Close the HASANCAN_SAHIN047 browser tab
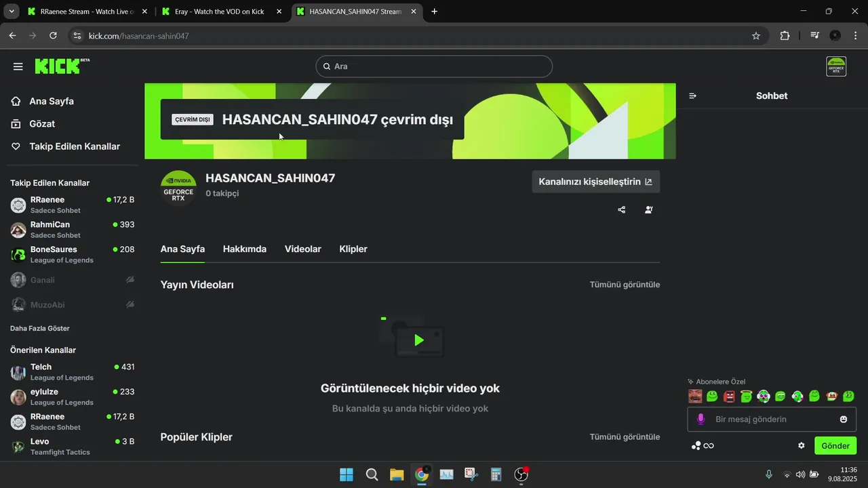 point(414,12)
